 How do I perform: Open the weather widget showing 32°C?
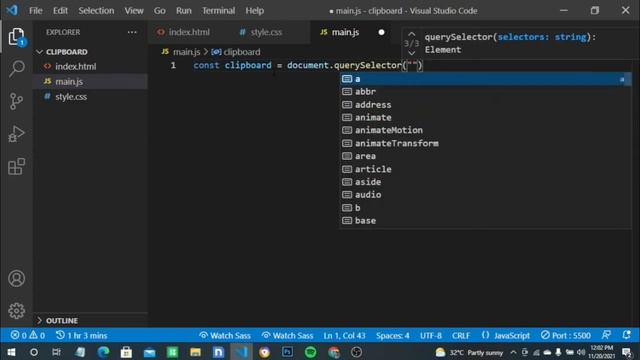pos(469,352)
